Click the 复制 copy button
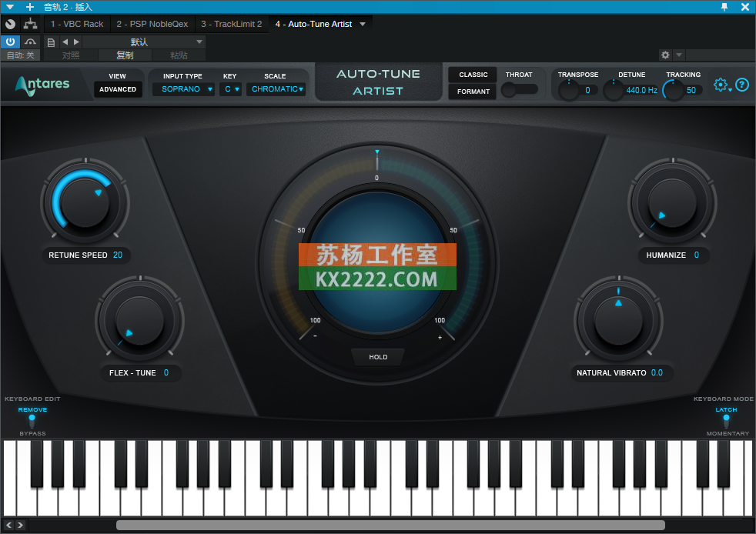The width and height of the screenshot is (756, 534). pos(125,55)
